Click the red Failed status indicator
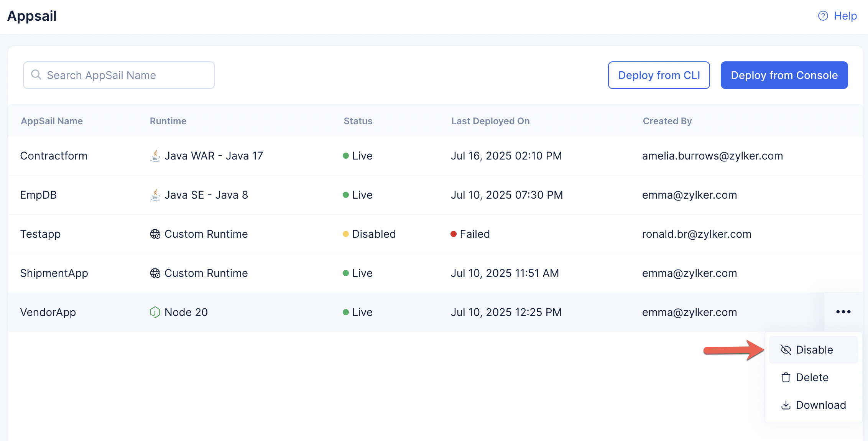The width and height of the screenshot is (868, 441). coord(454,234)
